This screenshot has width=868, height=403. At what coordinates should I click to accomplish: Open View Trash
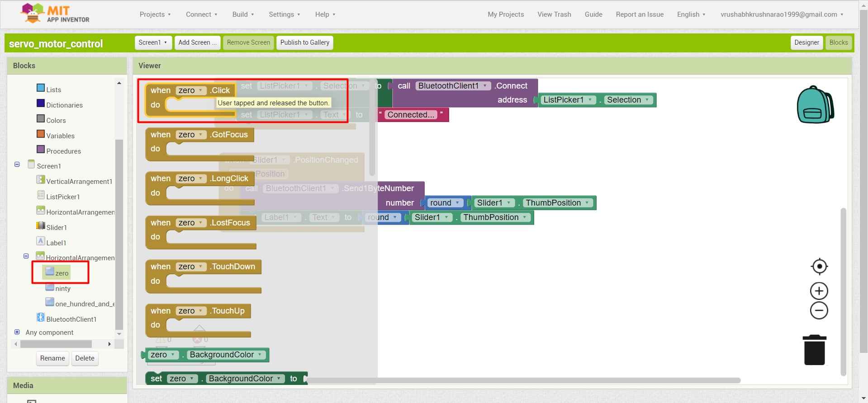[x=554, y=14]
